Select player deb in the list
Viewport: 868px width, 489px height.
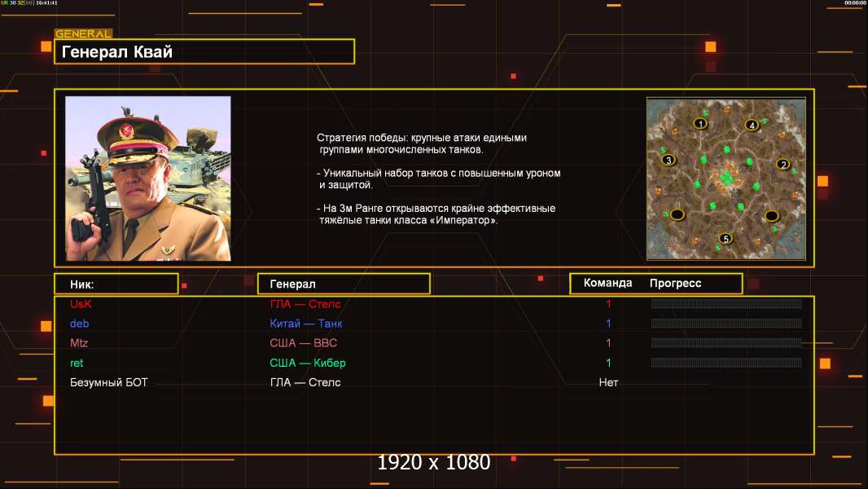pyautogui.click(x=79, y=324)
